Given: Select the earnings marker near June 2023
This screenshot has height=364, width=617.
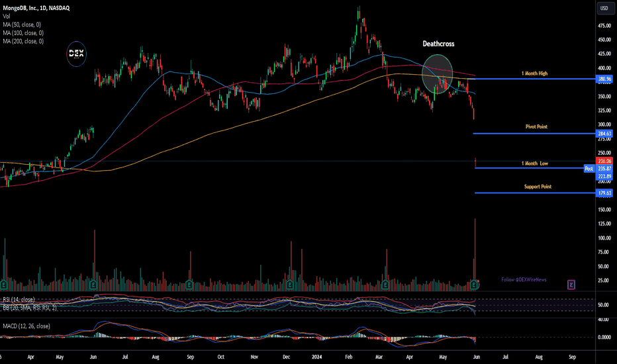Looking at the screenshot, I should coord(93,285).
